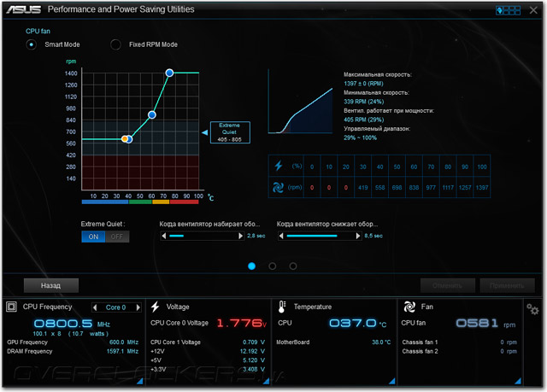
Task: Click the Temperature thermometer icon
Action: [282, 307]
